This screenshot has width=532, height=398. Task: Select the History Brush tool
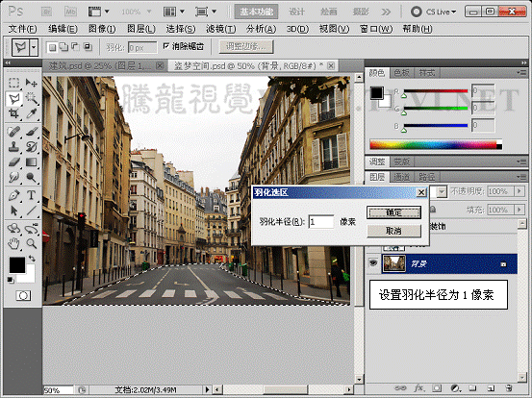point(31,146)
